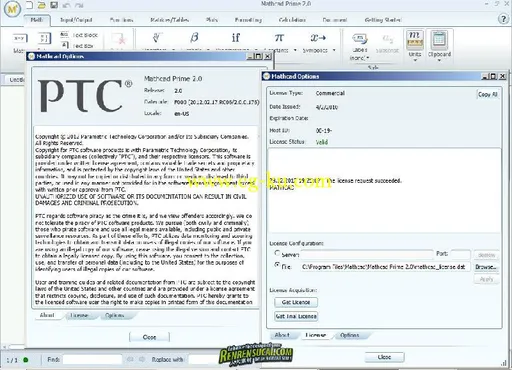512x370 pixels.
Task: Click the Get License button
Action: (x=296, y=302)
